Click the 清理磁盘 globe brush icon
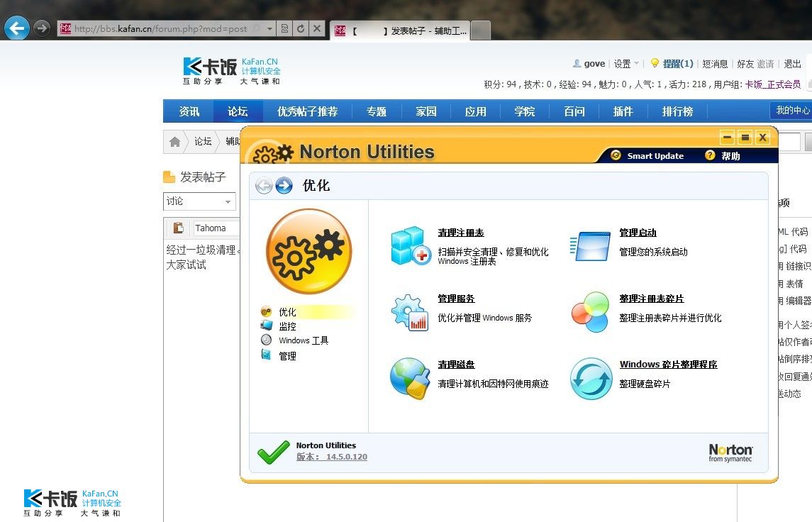 pyautogui.click(x=410, y=379)
